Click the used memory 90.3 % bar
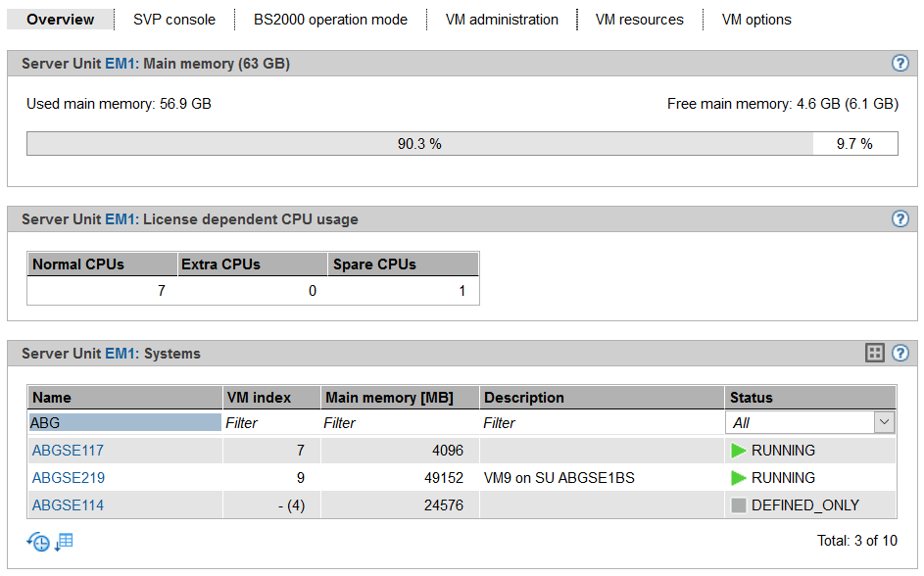924x576 pixels. (x=419, y=144)
